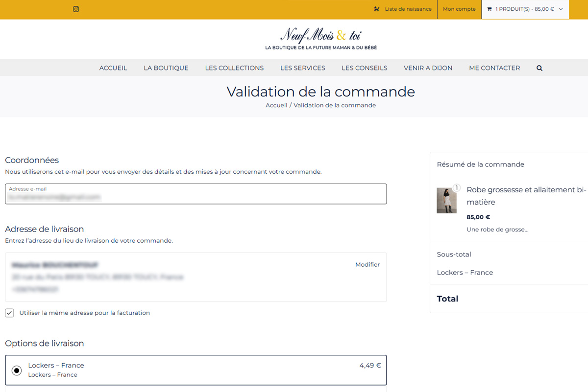Navigate to VENIR A DIJON page

pos(428,68)
